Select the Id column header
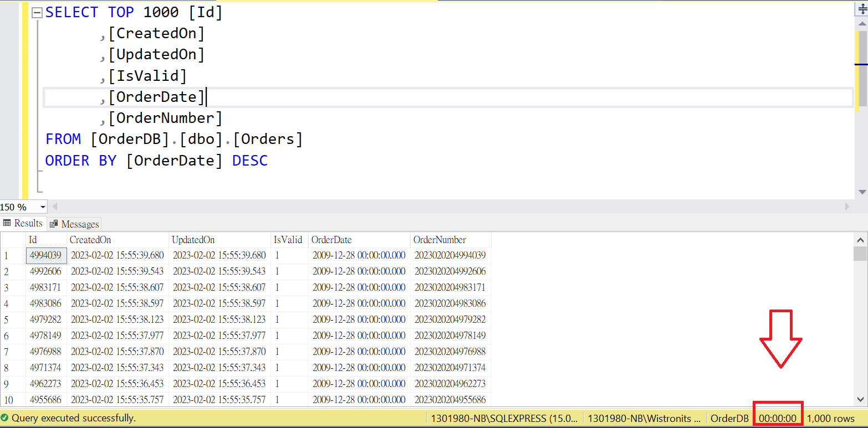 click(47, 240)
